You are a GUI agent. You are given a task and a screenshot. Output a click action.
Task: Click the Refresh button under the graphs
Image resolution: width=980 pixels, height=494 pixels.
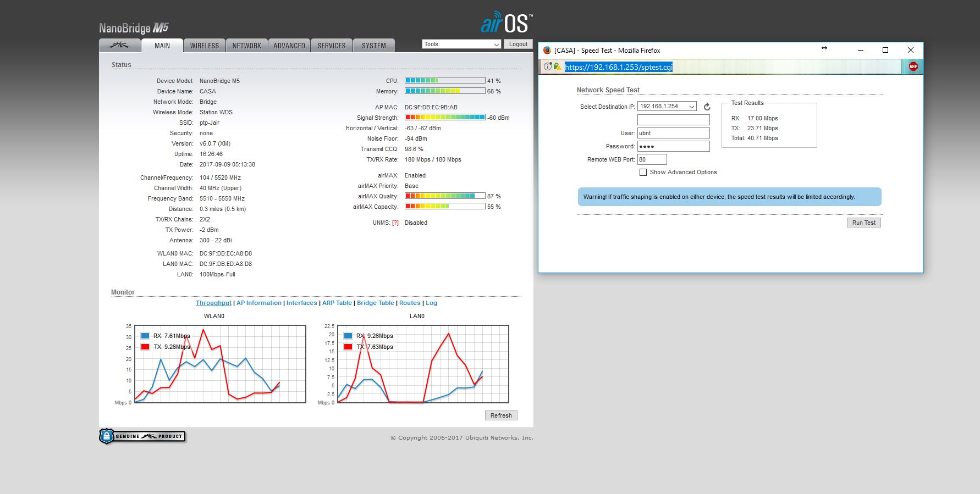pos(500,415)
